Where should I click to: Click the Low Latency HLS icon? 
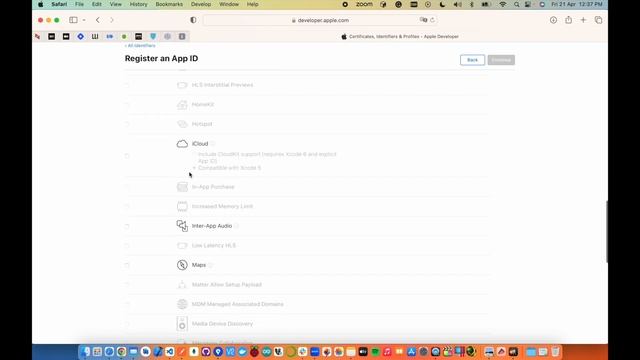(182, 245)
